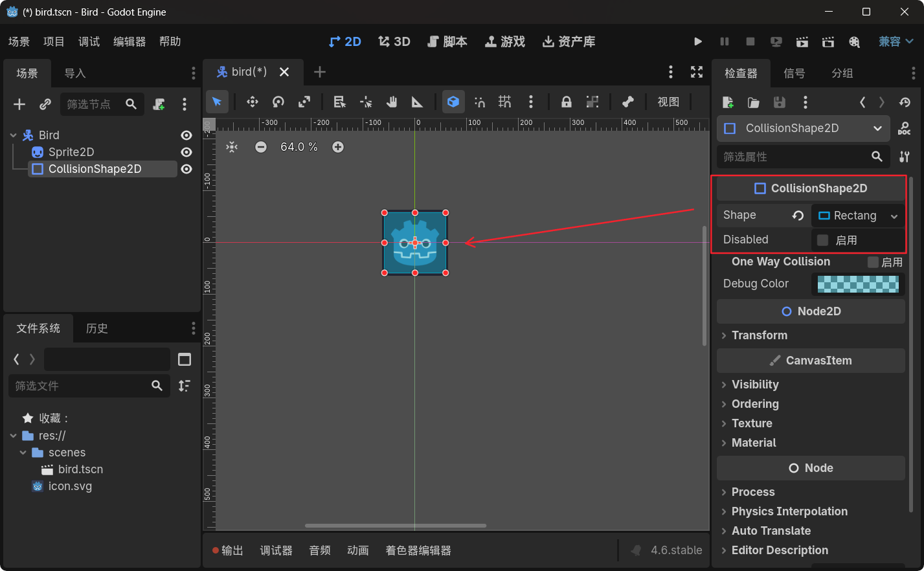Enable the Disabled checkbox
The width and height of the screenshot is (924, 571).
click(823, 240)
